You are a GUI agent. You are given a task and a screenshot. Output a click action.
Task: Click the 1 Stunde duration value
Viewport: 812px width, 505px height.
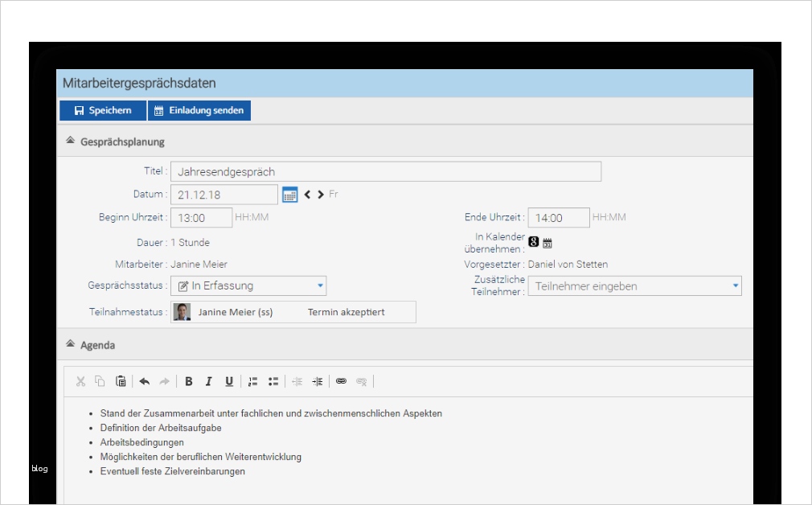coord(190,242)
